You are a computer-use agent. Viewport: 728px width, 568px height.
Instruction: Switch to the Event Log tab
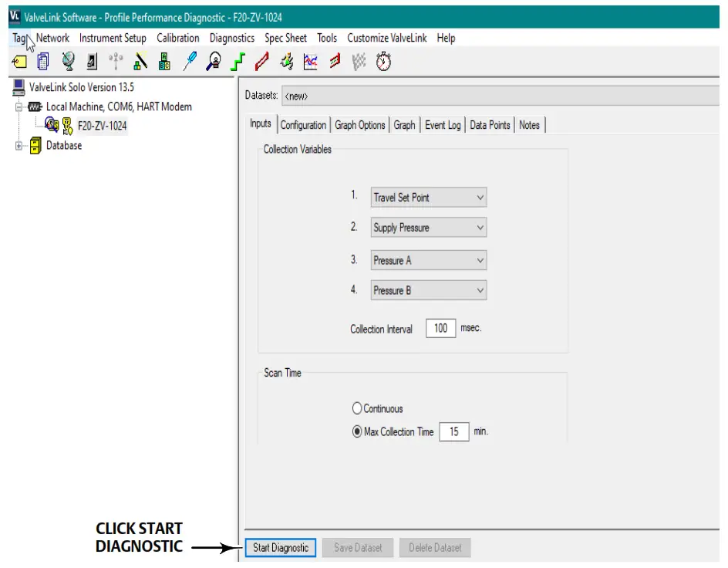tap(443, 125)
